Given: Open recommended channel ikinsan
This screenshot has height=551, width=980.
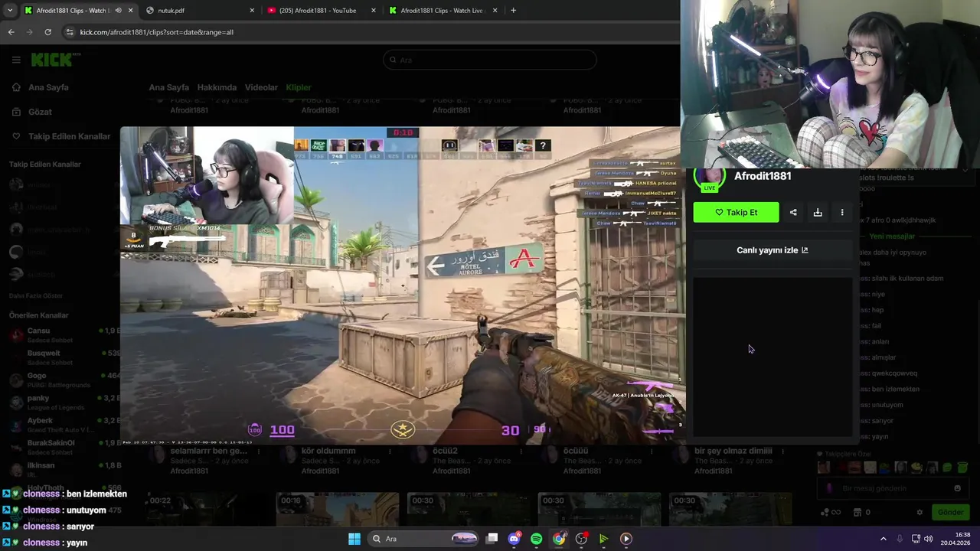Looking at the screenshot, I should (61, 469).
